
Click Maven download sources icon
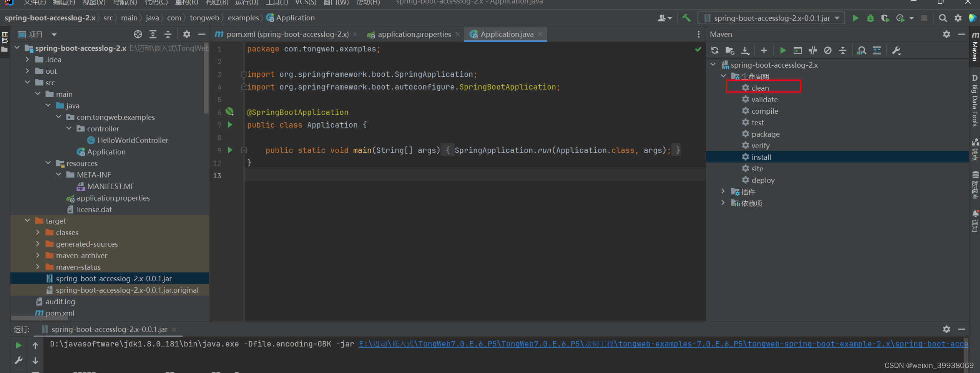[745, 50]
